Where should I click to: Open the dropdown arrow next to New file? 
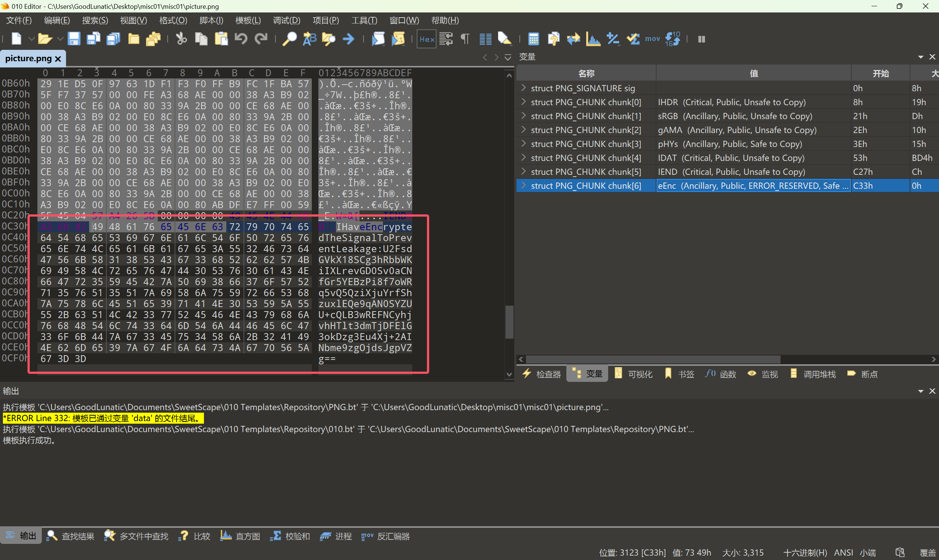pyautogui.click(x=31, y=39)
